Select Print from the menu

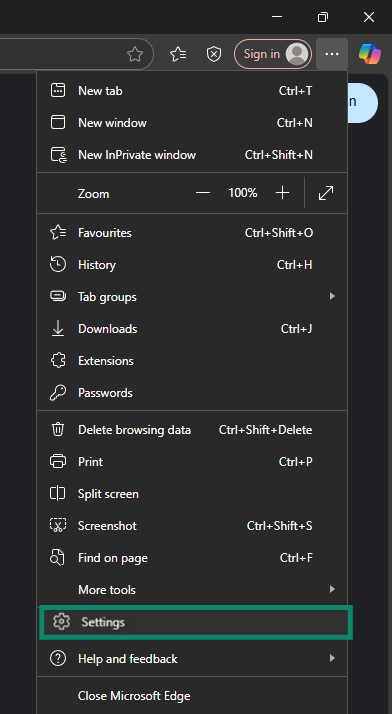(192, 462)
